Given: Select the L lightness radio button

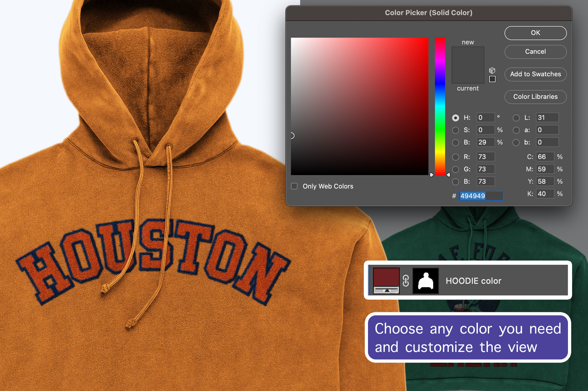Looking at the screenshot, I should 516,118.
